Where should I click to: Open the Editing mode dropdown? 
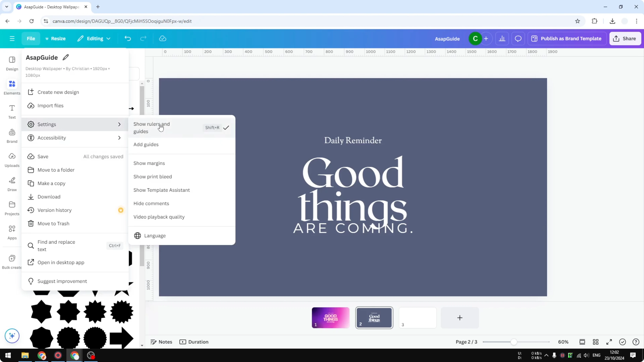pyautogui.click(x=94, y=38)
